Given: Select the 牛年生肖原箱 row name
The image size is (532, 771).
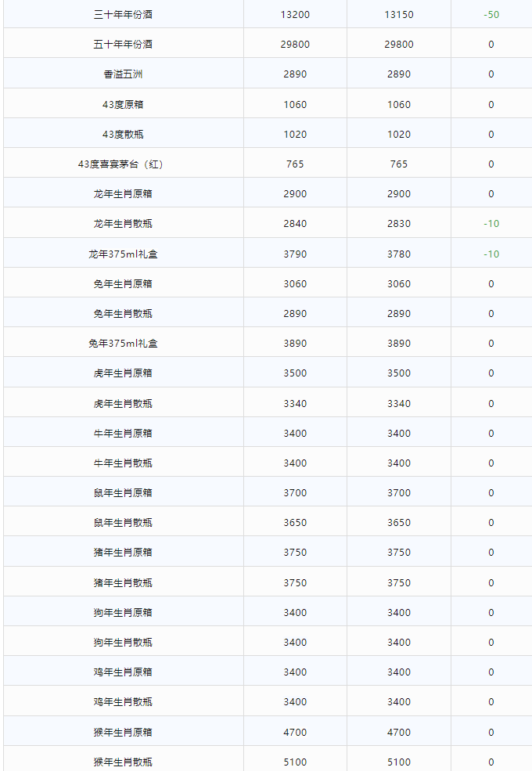Looking at the screenshot, I should pyautogui.click(x=123, y=433).
